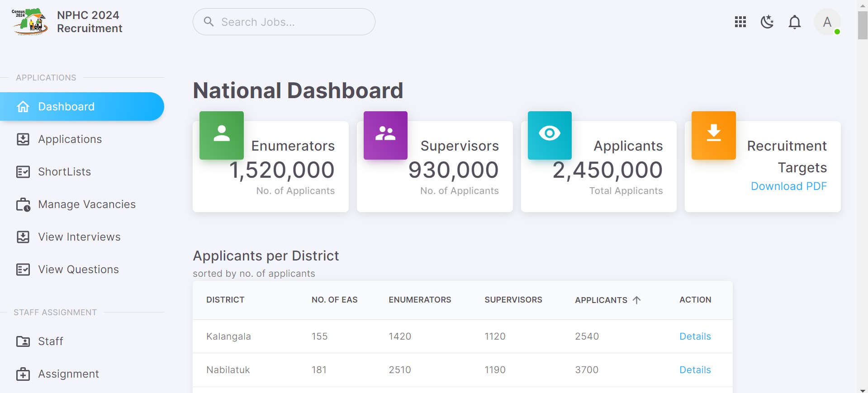Click the magnifier icon in search box
Viewport: 868px width, 393px height.
(209, 22)
